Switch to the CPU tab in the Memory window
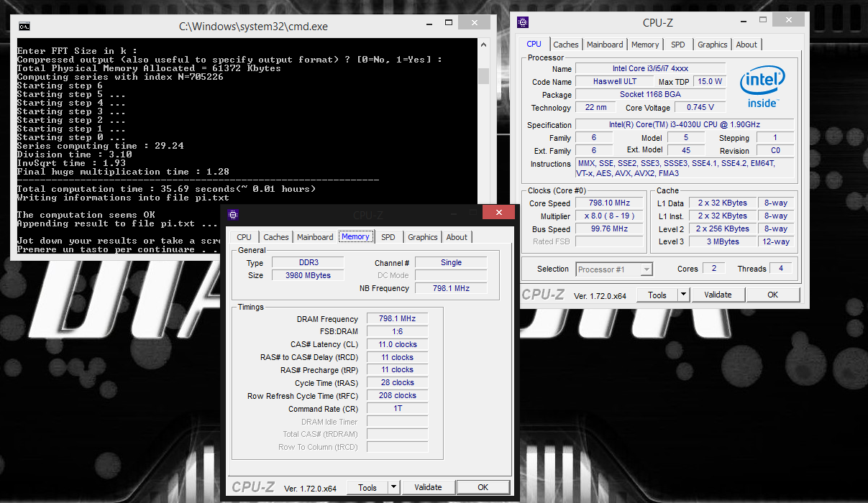This screenshot has height=503, width=868. tap(245, 237)
